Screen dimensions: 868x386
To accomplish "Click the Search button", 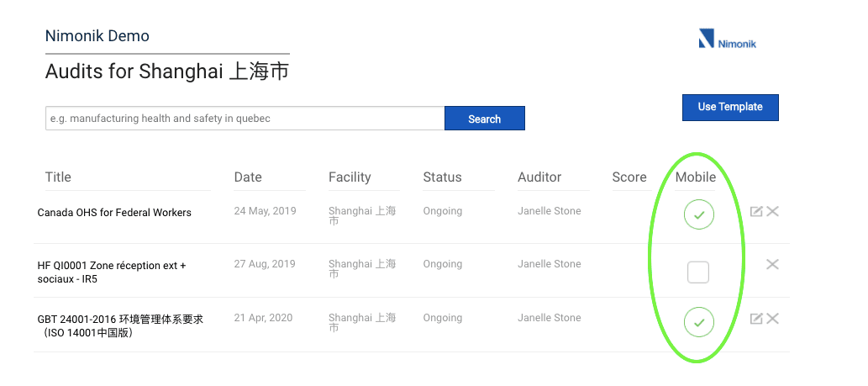I will tap(484, 119).
